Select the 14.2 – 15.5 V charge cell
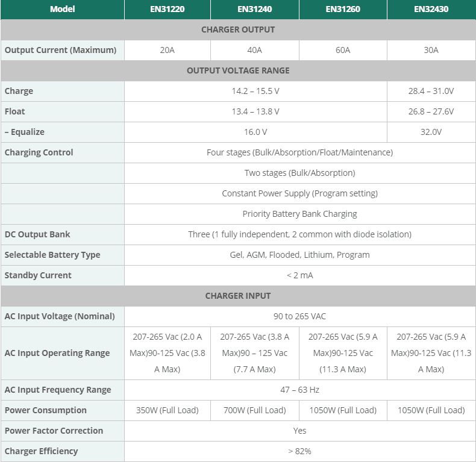Viewport: 476px width, 462px height. point(255,91)
